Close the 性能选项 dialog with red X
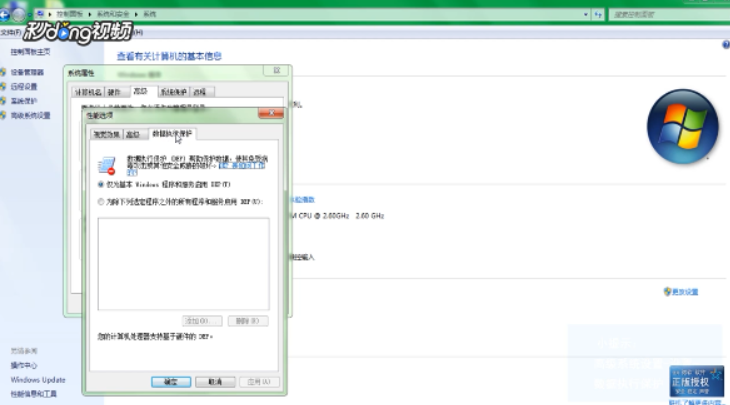 click(x=271, y=113)
